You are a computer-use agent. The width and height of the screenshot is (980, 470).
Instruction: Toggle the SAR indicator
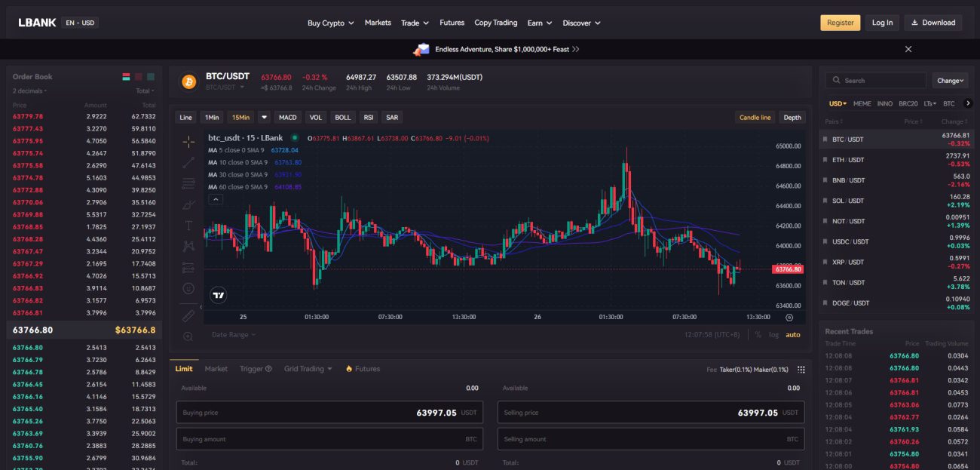pos(392,118)
